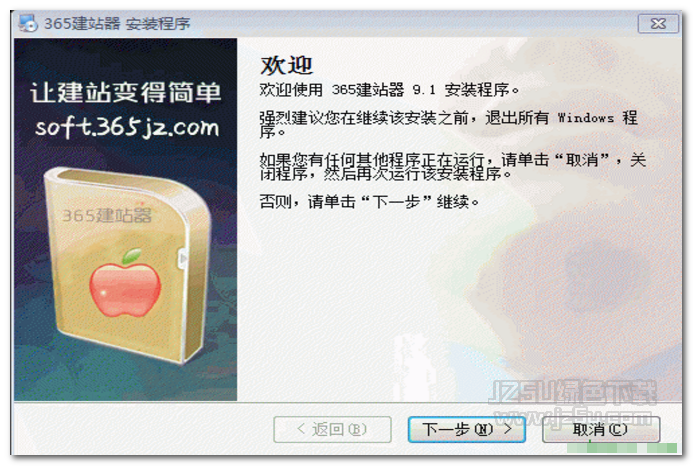Click the red apple on the software box
Image resolution: width=693 pixels, height=466 pixels.
(125, 290)
